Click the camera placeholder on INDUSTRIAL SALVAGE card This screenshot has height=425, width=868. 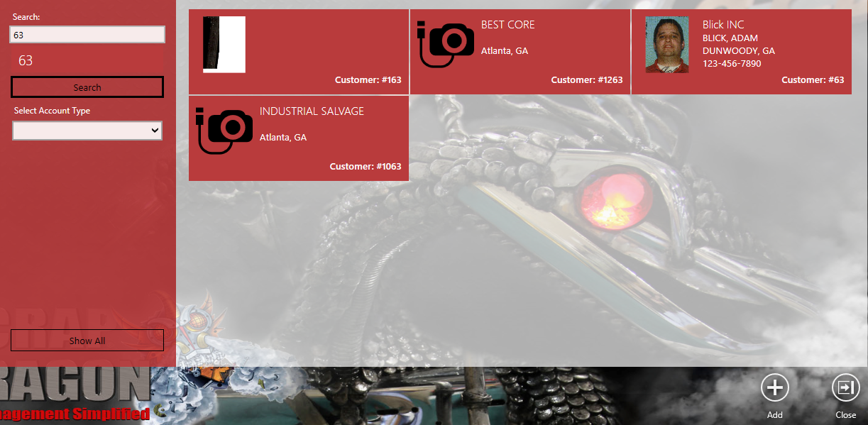(x=224, y=131)
